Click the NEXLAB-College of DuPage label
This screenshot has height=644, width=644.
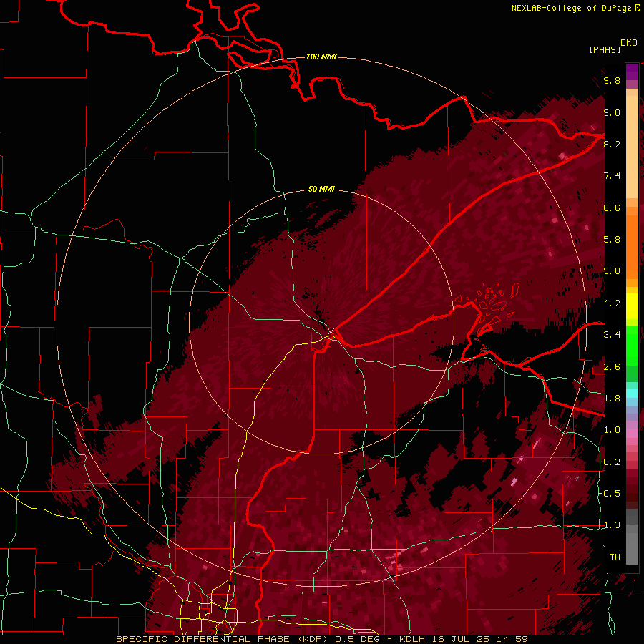coord(575,8)
